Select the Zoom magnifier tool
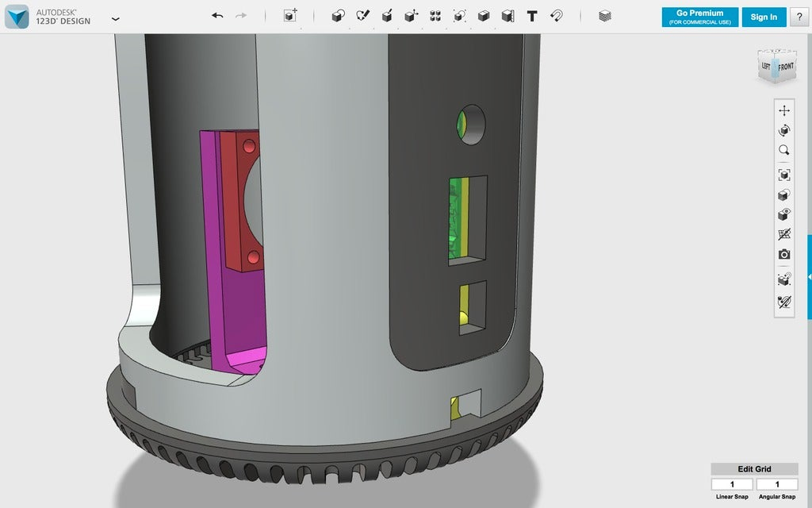Image resolution: width=812 pixels, height=508 pixels. [x=784, y=150]
